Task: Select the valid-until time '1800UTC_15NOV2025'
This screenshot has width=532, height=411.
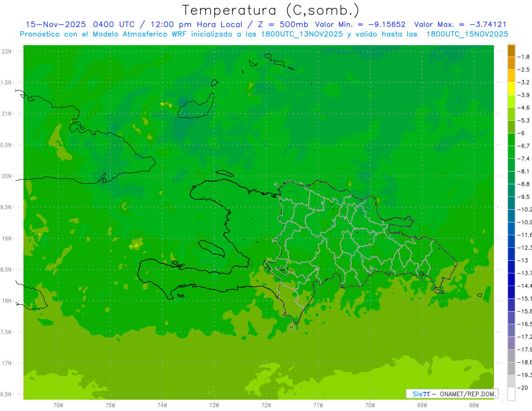Action: (467, 34)
